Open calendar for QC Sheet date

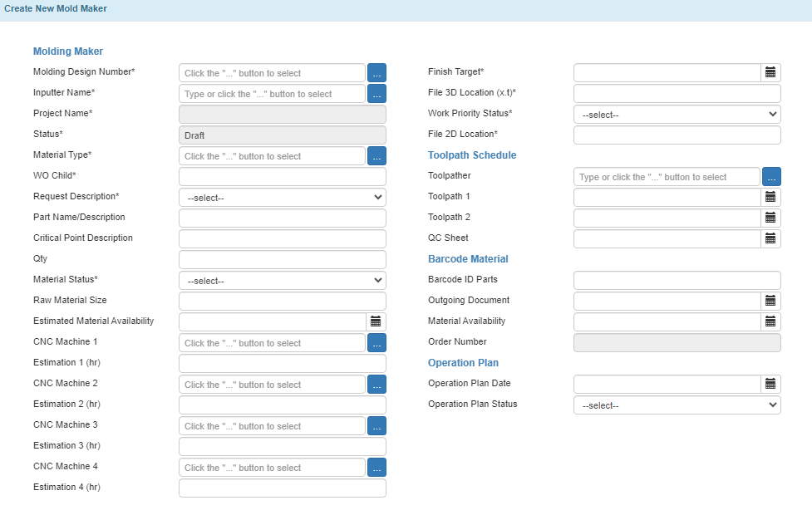770,238
